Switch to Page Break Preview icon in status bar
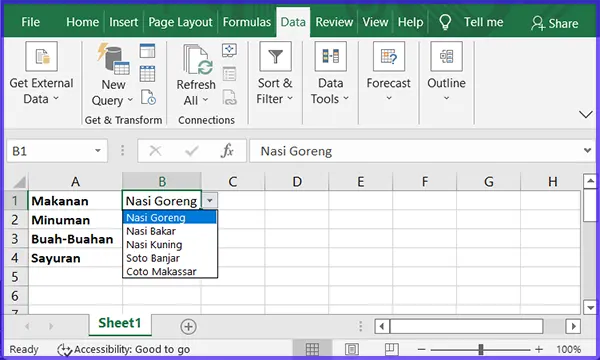The width and height of the screenshot is (600, 360). (391, 349)
